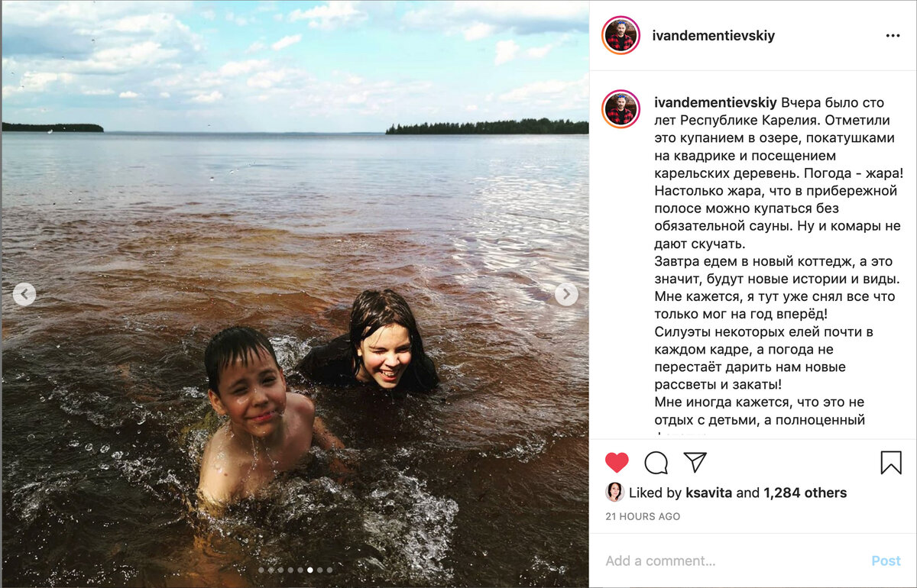Open header profile picture of ivandementievskiy
This screenshot has width=917, height=588.
(x=621, y=35)
